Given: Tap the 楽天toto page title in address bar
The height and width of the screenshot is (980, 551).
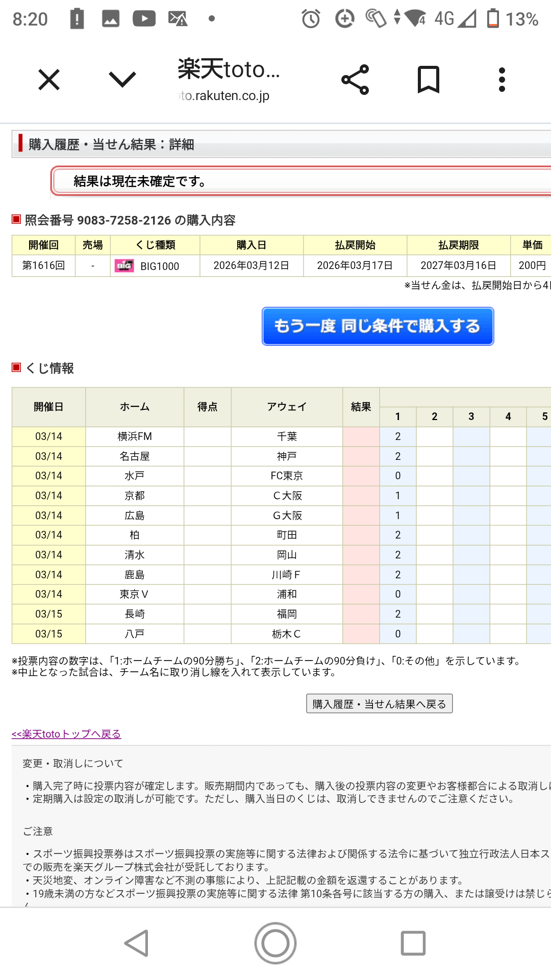Looking at the screenshot, I should point(229,70).
